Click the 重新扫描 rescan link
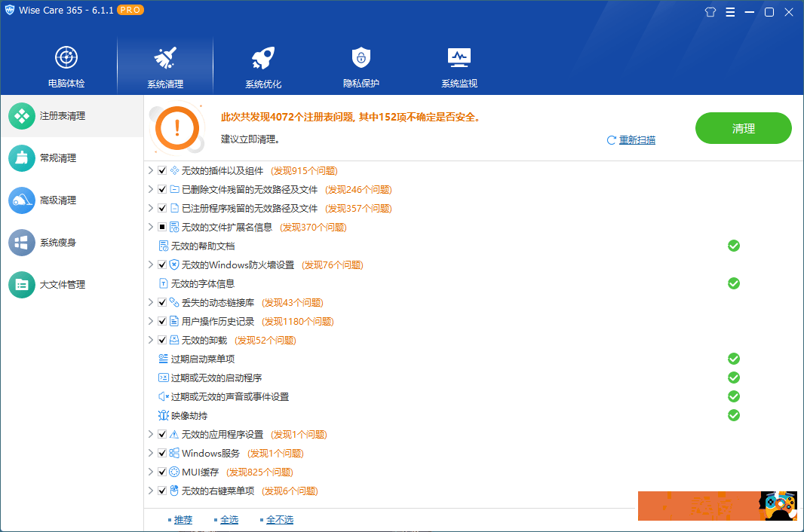The image size is (804, 532). click(x=637, y=140)
